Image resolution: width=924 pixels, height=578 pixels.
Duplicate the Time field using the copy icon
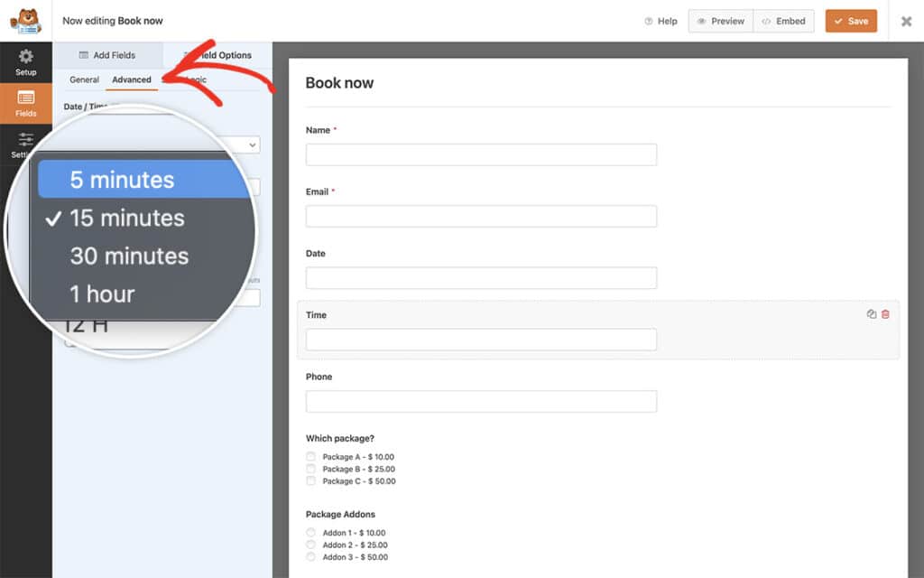point(870,313)
